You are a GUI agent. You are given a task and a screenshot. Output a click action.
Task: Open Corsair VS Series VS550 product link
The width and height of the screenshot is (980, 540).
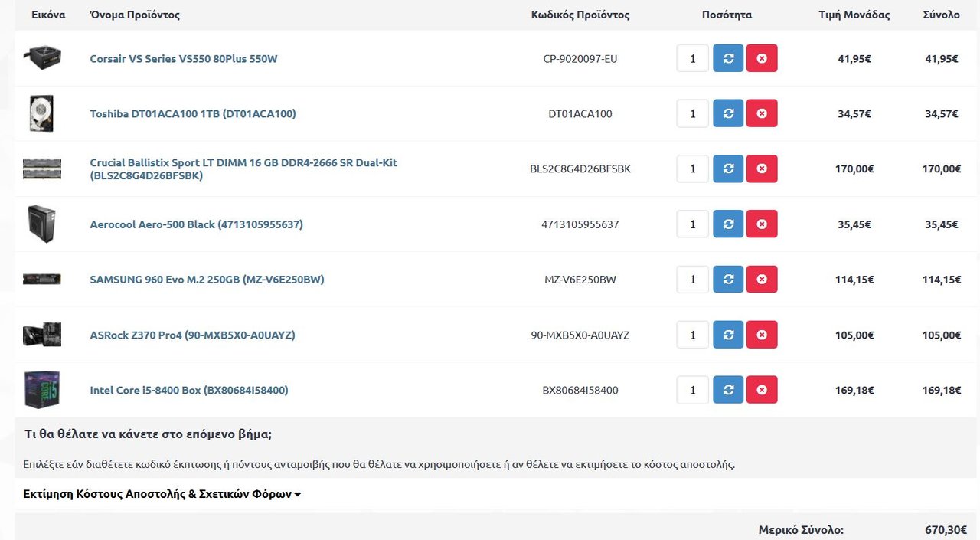pyautogui.click(x=184, y=58)
